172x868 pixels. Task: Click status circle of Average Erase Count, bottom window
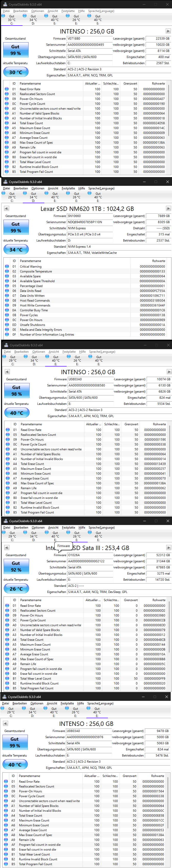tap(6, 830)
